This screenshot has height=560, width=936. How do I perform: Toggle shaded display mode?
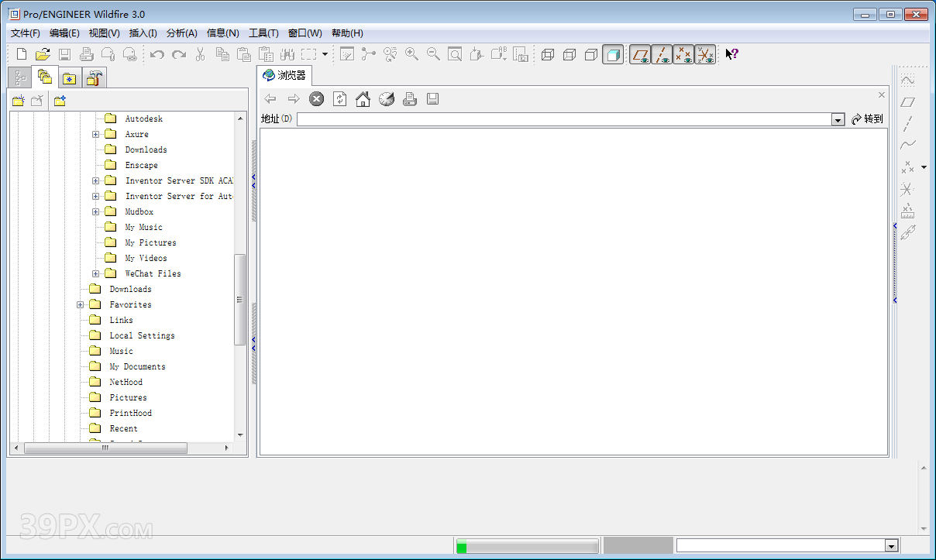tap(613, 55)
